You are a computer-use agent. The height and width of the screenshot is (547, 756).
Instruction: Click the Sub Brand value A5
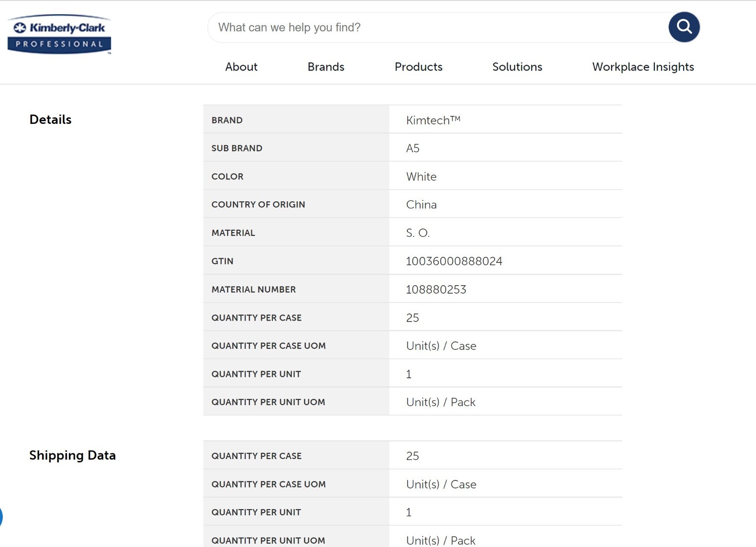(412, 148)
